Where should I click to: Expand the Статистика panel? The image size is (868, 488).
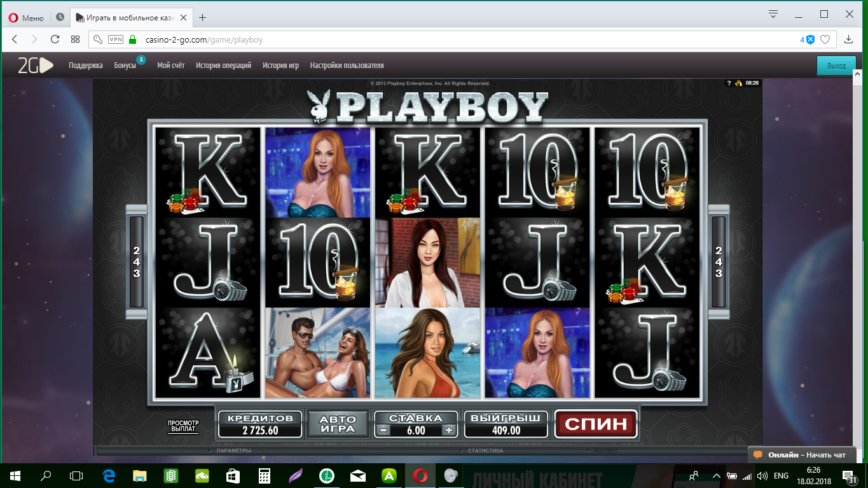[485, 450]
